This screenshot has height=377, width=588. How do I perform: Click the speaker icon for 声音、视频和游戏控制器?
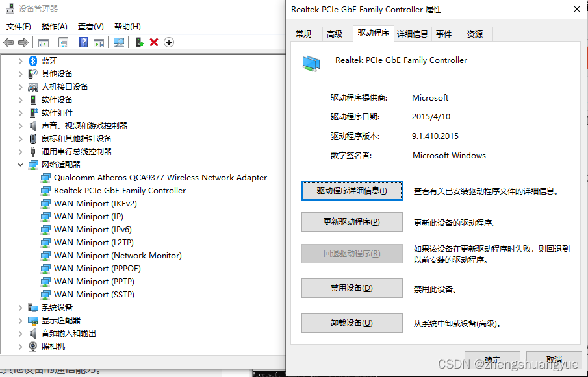point(33,126)
